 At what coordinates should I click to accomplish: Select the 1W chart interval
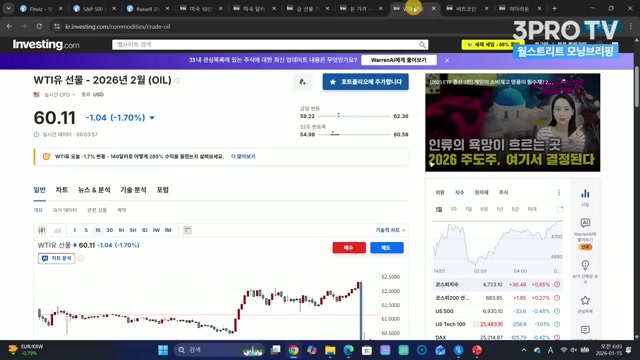[x=156, y=230]
